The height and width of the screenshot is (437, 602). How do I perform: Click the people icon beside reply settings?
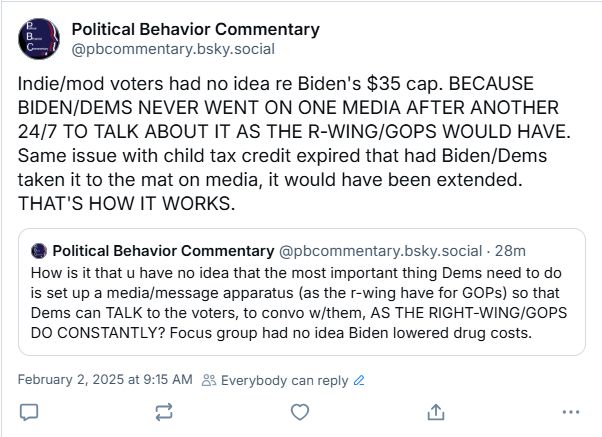pyautogui.click(x=208, y=380)
